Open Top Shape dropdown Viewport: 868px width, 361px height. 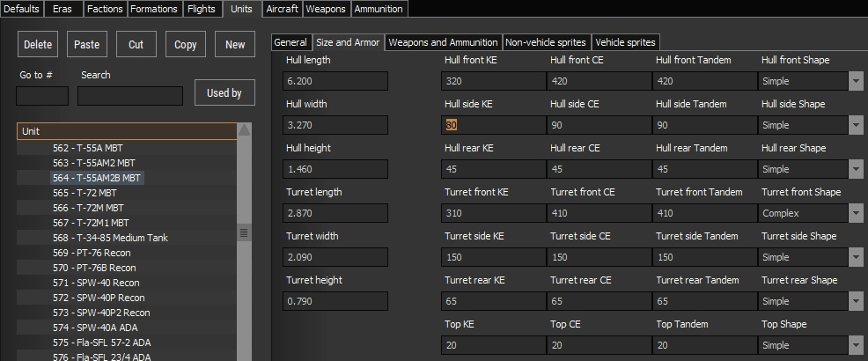pos(856,345)
